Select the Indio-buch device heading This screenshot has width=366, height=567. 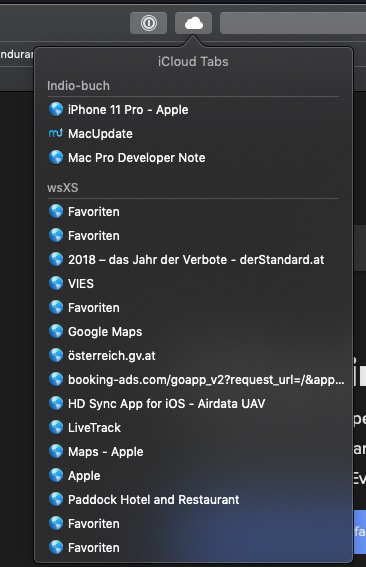click(x=78, y=86)
